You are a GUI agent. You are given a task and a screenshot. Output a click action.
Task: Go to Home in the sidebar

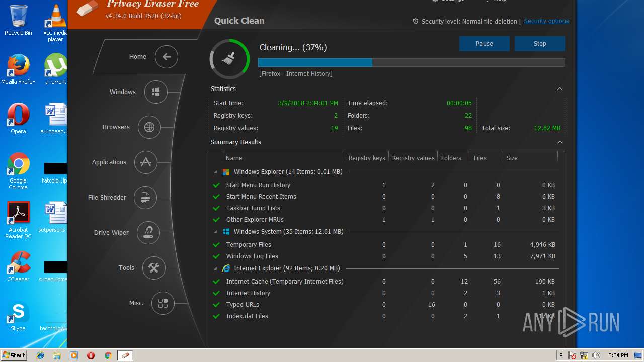[x=137, y=57]
